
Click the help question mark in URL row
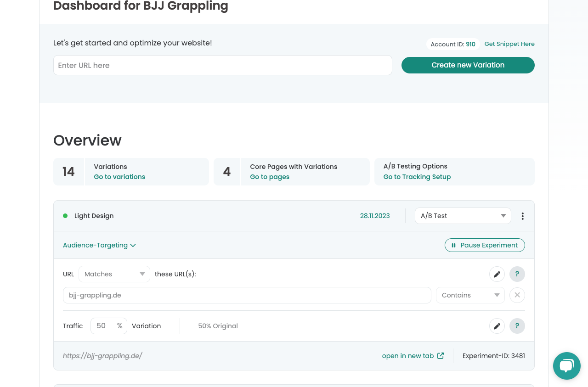[517, 274]
